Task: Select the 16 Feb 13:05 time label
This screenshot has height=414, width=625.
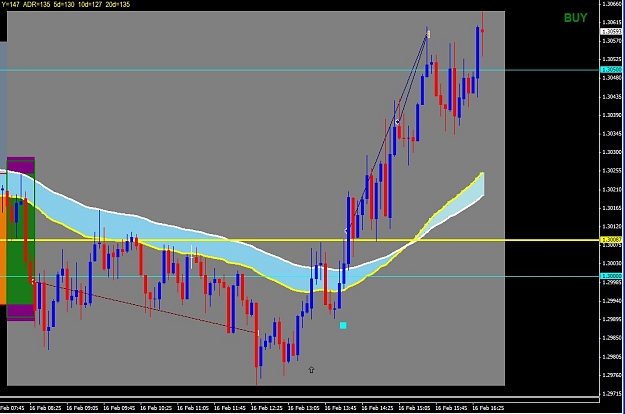Action: [x=304, y=408]
